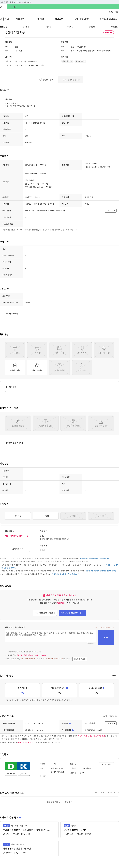This screenshot has height=868, width=119.
Task: Jump to the 근무조건 section tab
Action: (x=26, y=27)
